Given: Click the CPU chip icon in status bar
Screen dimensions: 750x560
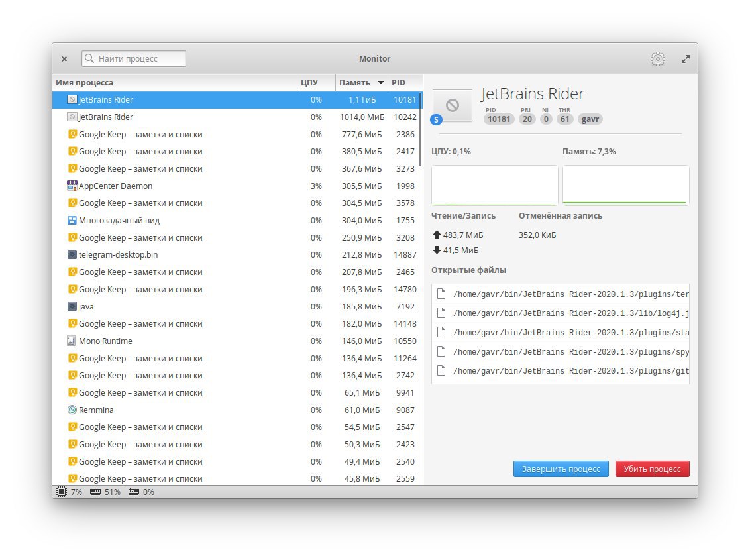Looking at the screenshot, I should click(62, 492).
